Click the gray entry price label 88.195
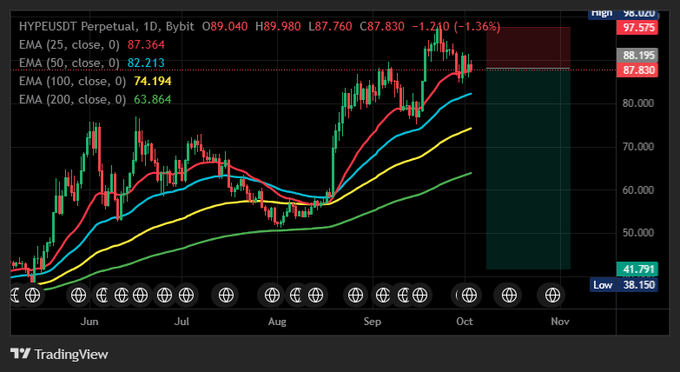This screenshot has width=680, height=372. coord(637,55)
